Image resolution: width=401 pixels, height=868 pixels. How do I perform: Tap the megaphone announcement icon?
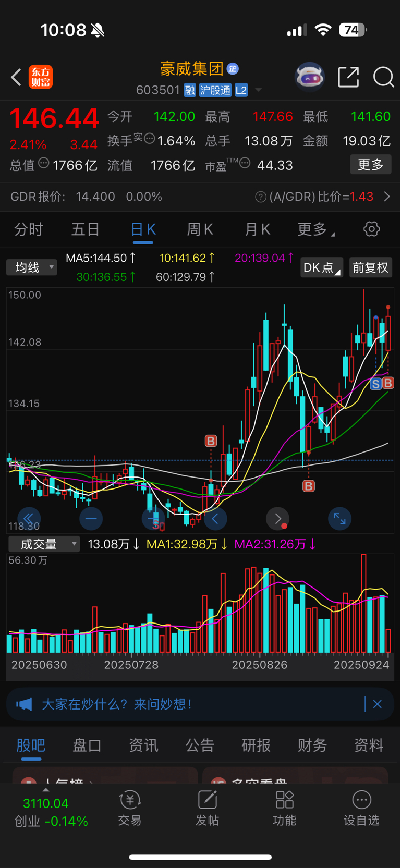tap(24, 704)
